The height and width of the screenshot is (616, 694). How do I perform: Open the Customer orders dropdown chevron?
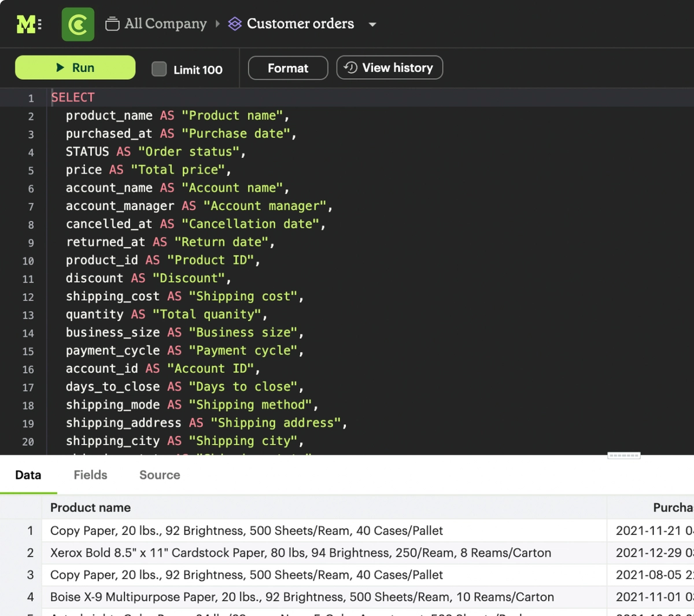click(372, 24)
